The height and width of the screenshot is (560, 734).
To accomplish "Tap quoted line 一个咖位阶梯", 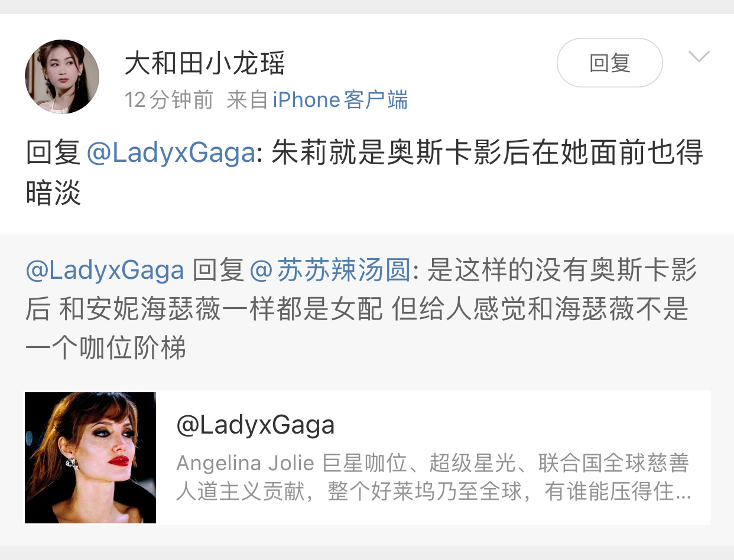I will 106,349.
